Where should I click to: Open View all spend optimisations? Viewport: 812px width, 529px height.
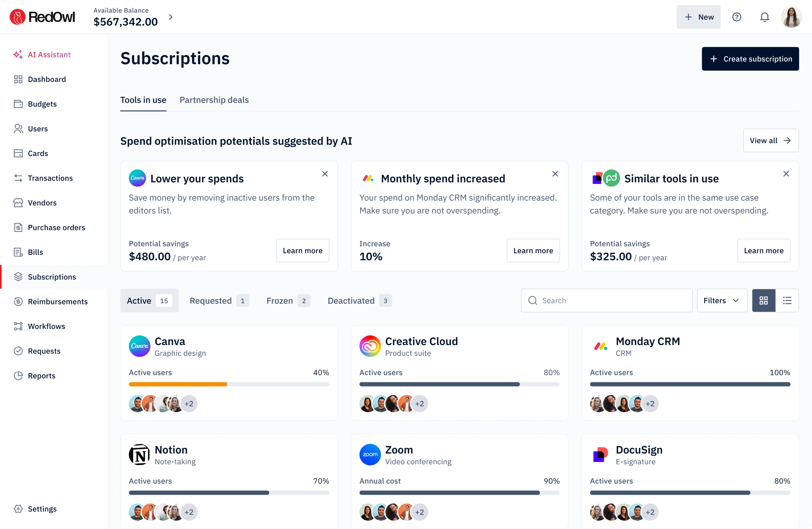click(771, 140)
